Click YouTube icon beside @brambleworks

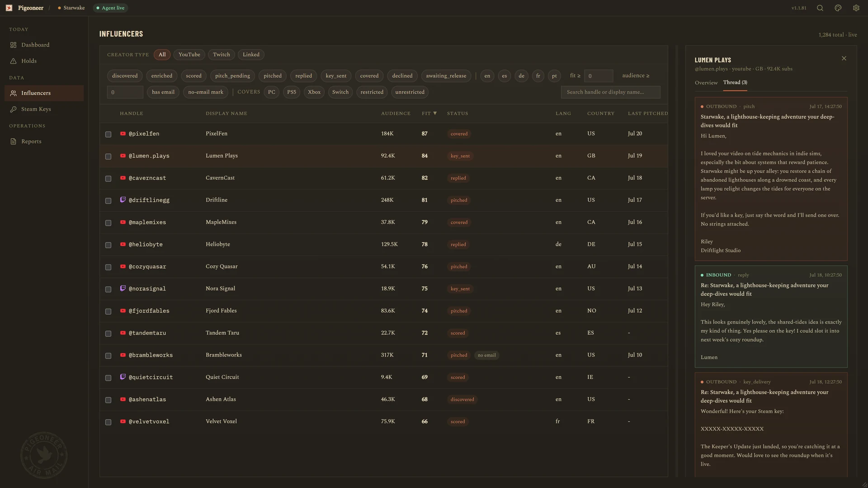pyautogui.click(x=123, y=355)
